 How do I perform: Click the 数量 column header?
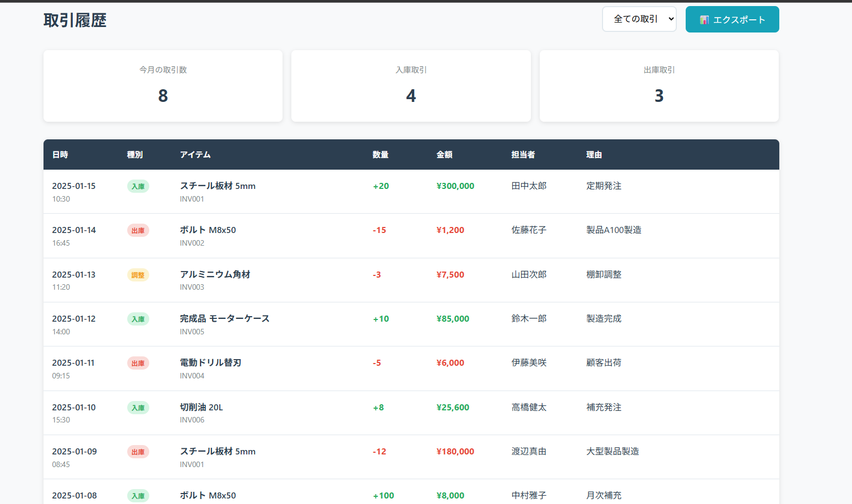(380, 155)
